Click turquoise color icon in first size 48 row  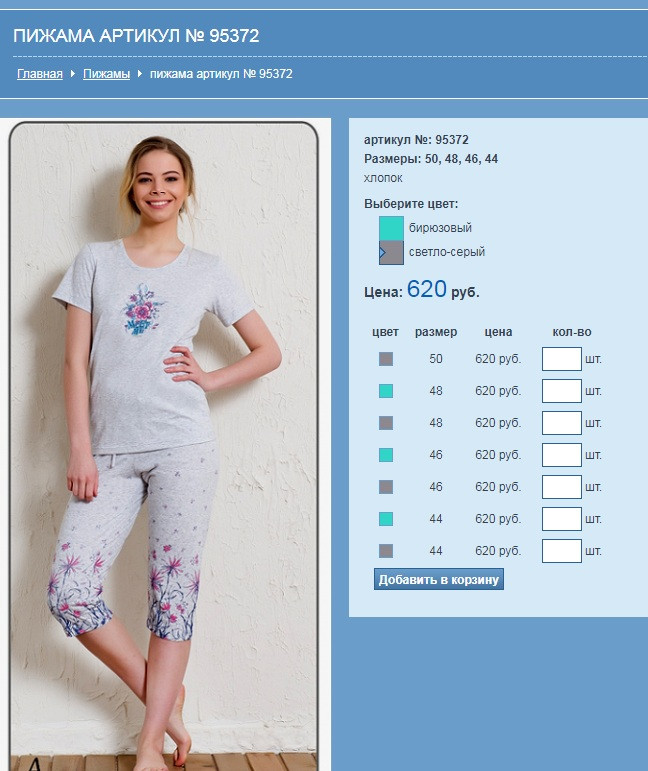click(x=386, y=391)
